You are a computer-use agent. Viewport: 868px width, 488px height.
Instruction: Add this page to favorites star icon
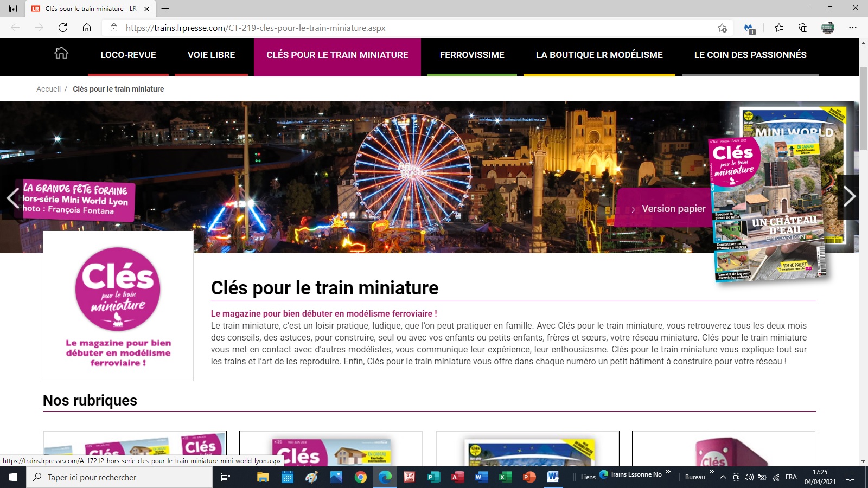722,28
